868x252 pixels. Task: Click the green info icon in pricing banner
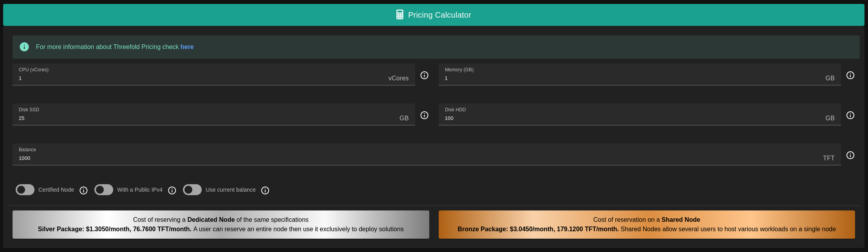[x=24, y=47]
